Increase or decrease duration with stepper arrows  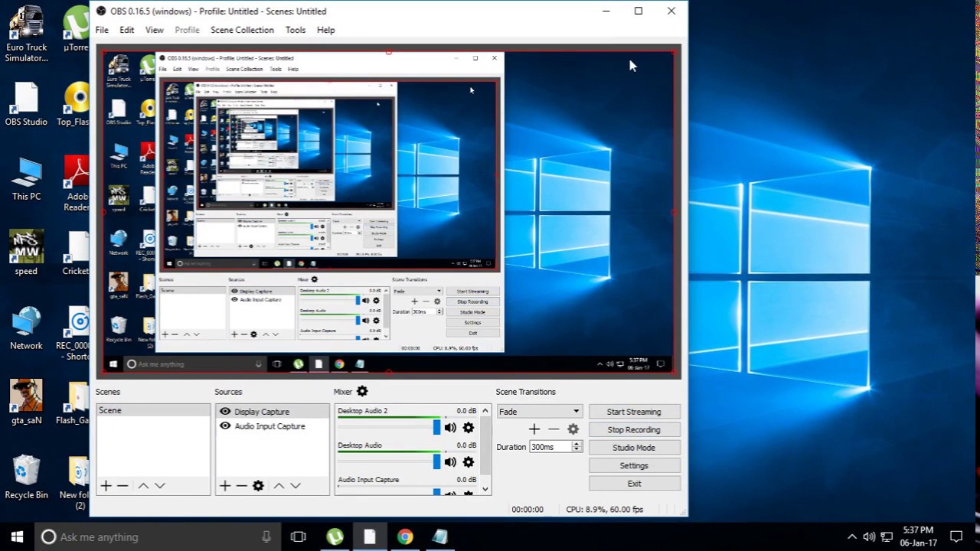(x=577, y=447)
